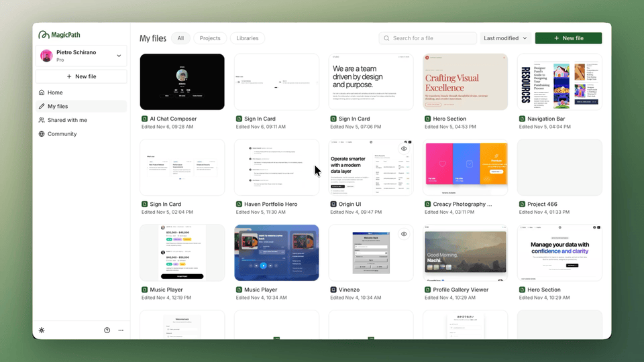Open the sidebar three-dots more menu
The width and height of the screenshot is (644, 362).
[x=121, y=330]
